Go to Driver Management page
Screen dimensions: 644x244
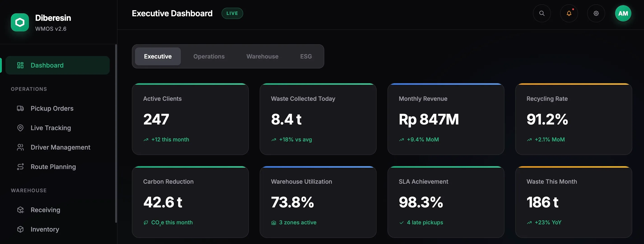(x=58, y=147)
